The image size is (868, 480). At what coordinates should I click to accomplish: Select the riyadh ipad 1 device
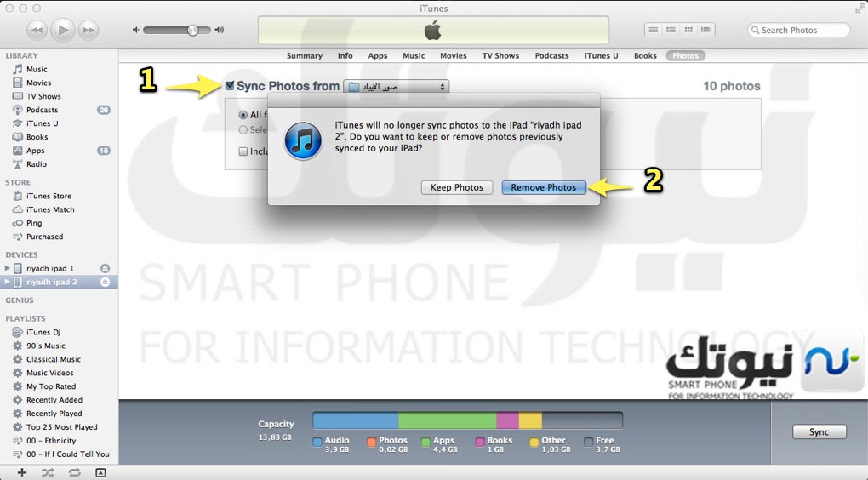click(x=50, y=269)
